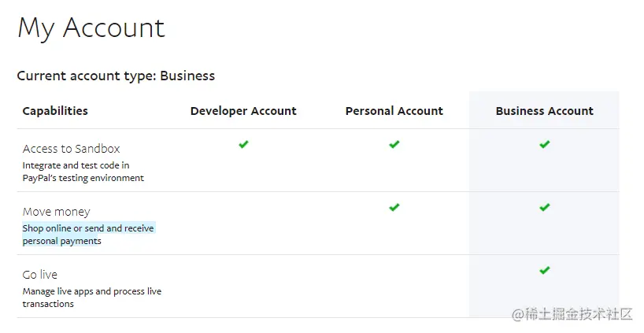
Task: Click the 'Current account type: Business' label
Action: (x=116, y=76)
